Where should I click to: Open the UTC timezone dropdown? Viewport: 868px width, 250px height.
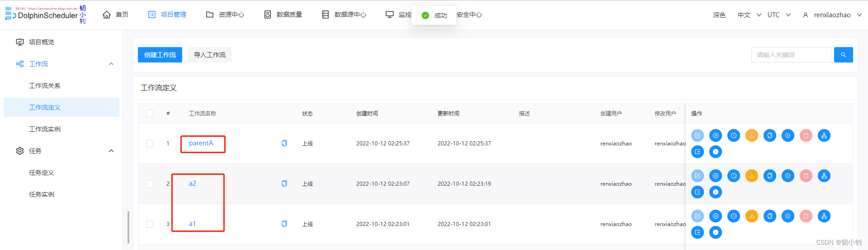(x=779, y=15)
